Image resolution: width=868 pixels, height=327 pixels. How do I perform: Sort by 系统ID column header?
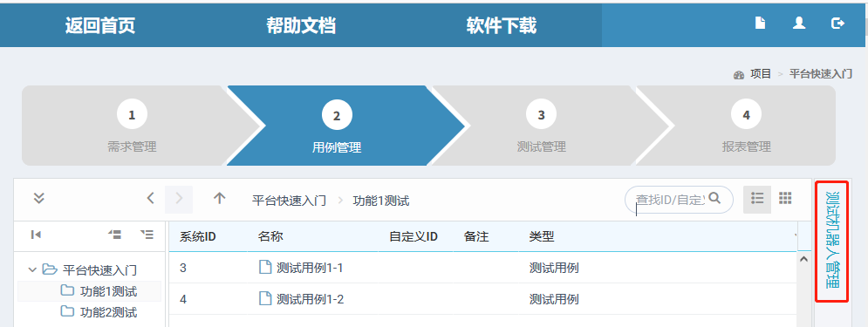pyautogui.click(x=198, y=237)
